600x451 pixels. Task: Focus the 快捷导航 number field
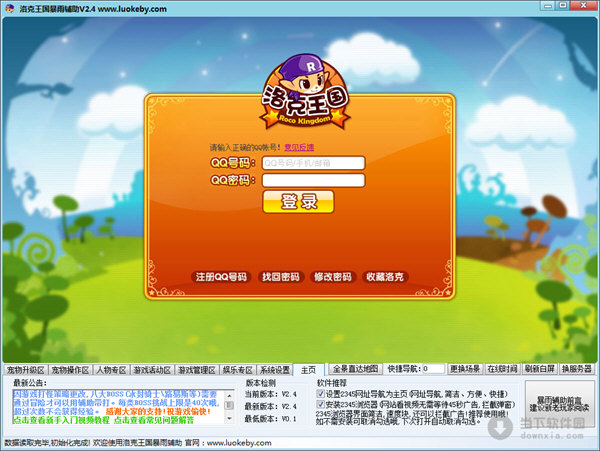pos(433,369)
